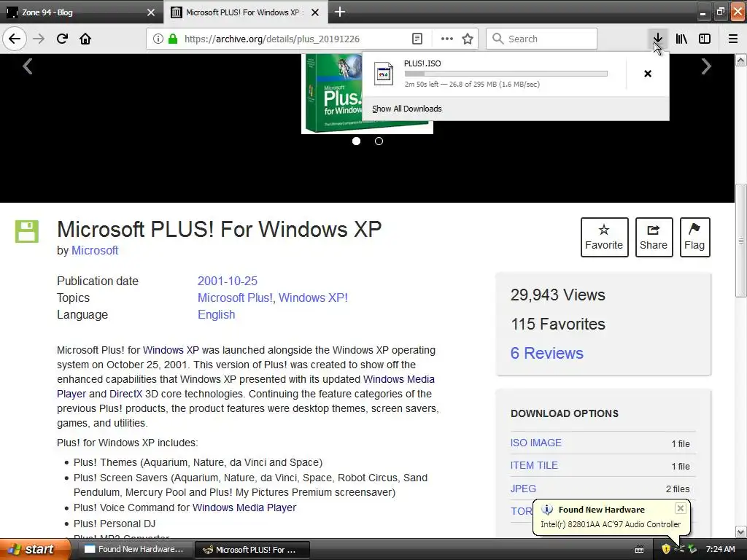Image resolution: width=747 pixels, height=560 pixels.
Task: Click the Plus! box art thumbnail
Action: click(332, 93)
